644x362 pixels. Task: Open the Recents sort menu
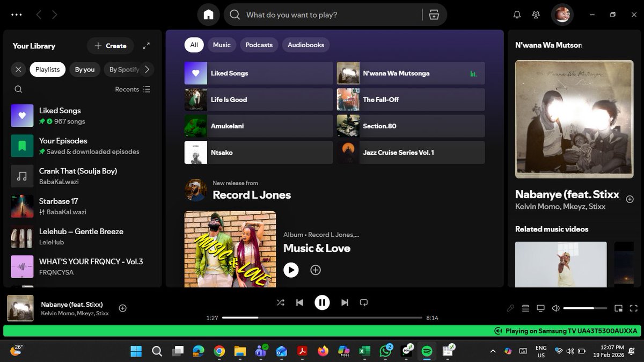[133, 89]
